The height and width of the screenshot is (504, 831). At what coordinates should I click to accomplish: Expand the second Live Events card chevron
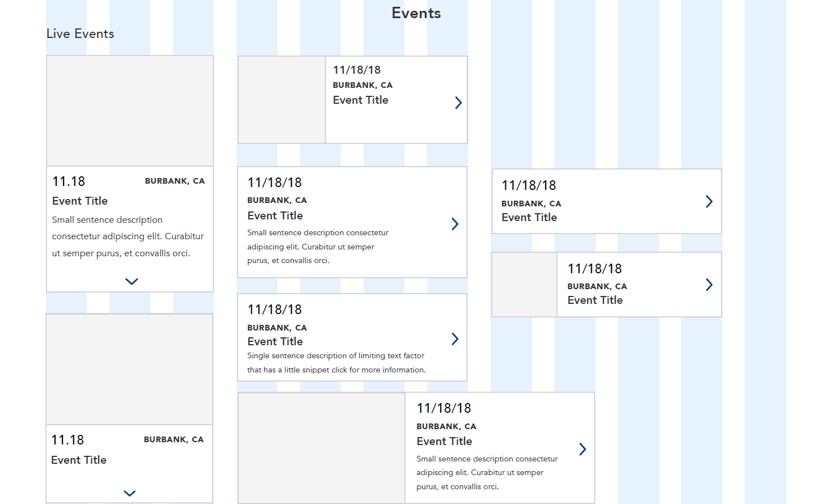[x=130, y=493]
